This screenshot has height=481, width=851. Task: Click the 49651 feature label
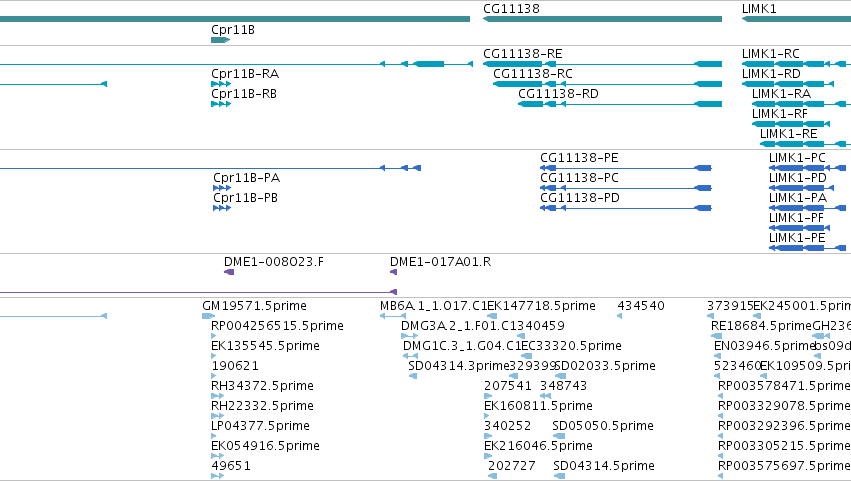coord(231,466)
